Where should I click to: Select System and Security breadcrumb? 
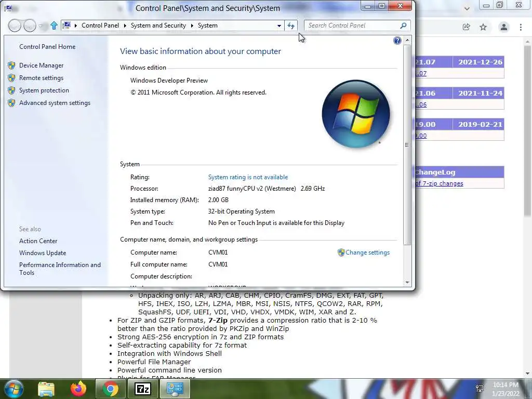[158, 25]
